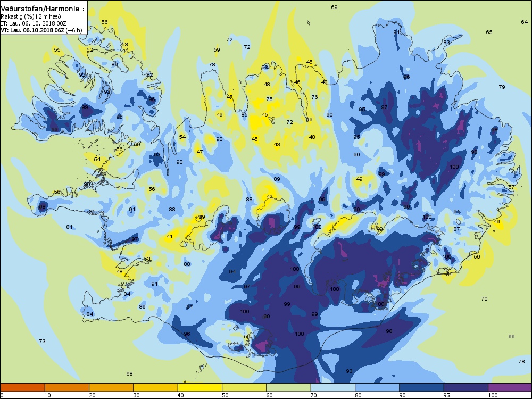Click the 'Veðurstofan/Harmonie' title text

tap(40, 9)
